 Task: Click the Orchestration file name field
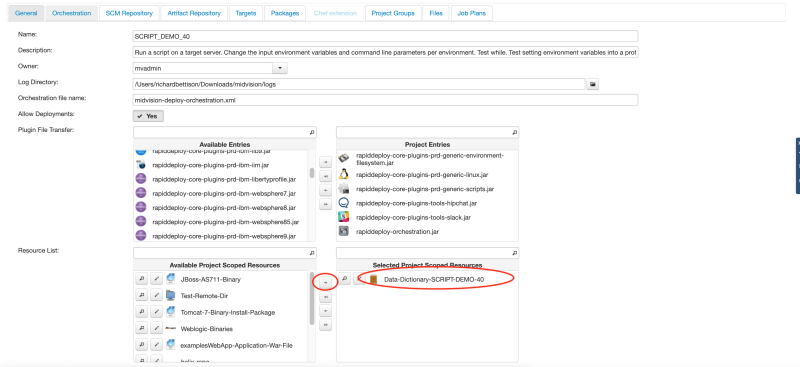point(385,100)
